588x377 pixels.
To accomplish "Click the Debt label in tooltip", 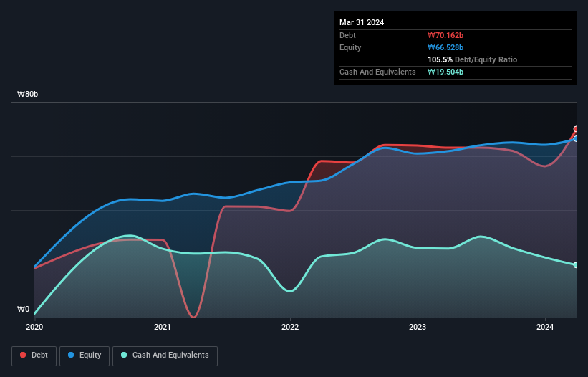I will (x=347, y=35).
